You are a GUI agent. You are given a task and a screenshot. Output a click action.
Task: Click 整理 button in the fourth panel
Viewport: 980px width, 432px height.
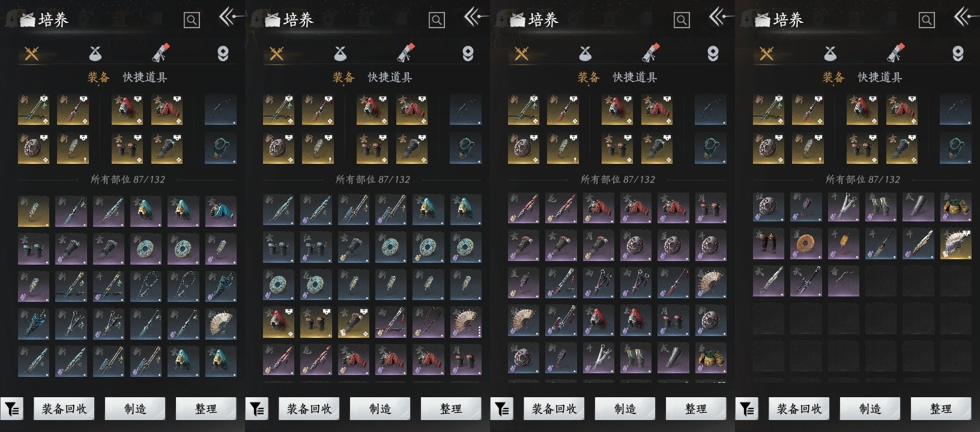[x=941, y=409]
